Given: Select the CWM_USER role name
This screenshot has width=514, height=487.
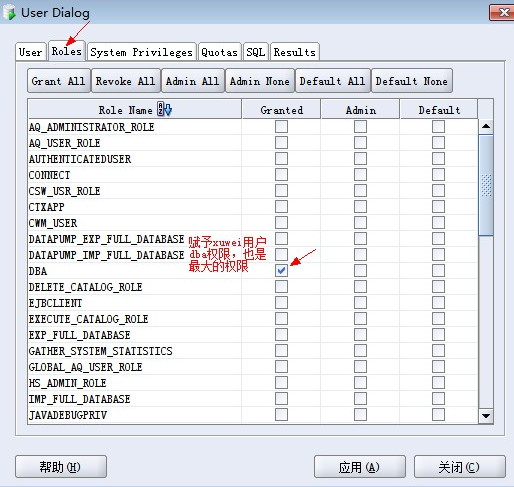Looking at the screenshot, I should coord(53,223).
